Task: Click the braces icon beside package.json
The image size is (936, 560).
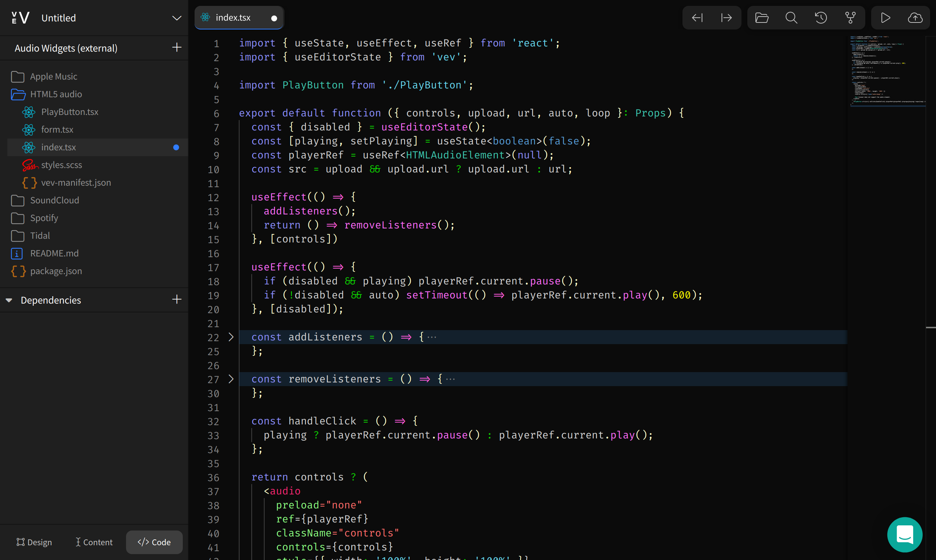Action: pyautogui.click(x=18, y=271)
